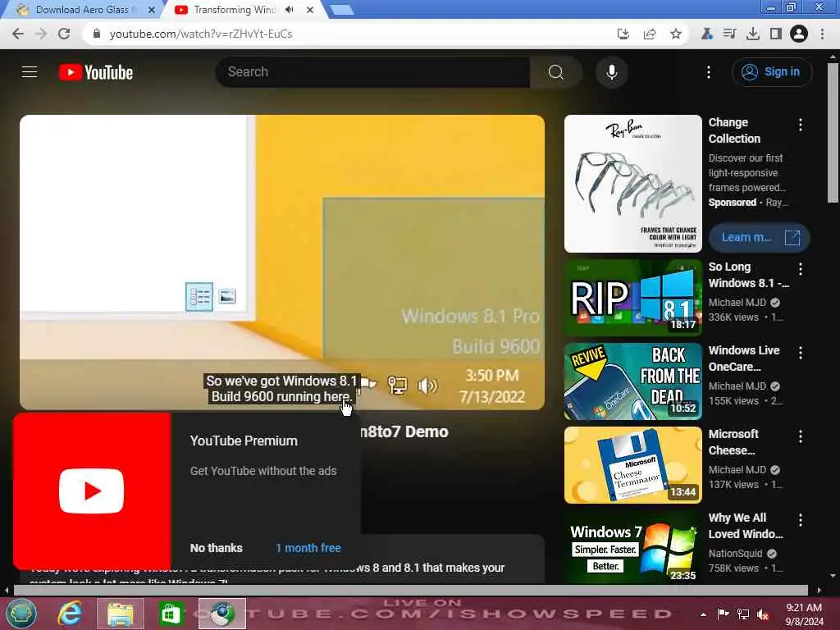Open options for Why We All Loved video
This screenshot has height=630, width=840.
pos(801,519)
